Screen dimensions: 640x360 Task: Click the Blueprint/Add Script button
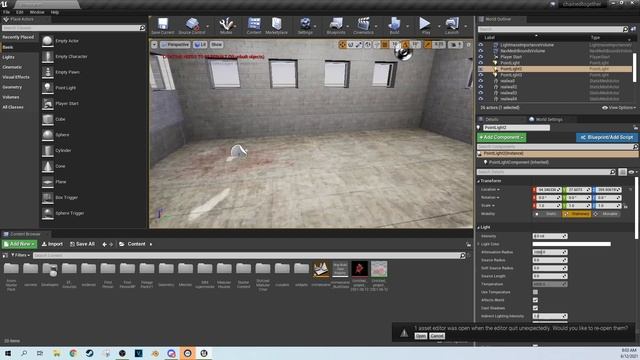coord(607,138)
